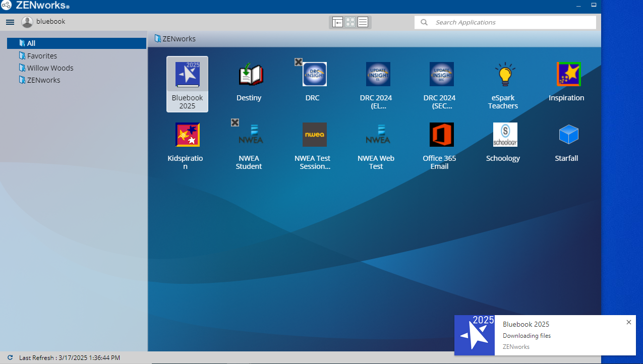This screenshot has width=643, height=364.
Task: Open the DRC 2024 (EL) update icon
Action: tap(378, 75)
